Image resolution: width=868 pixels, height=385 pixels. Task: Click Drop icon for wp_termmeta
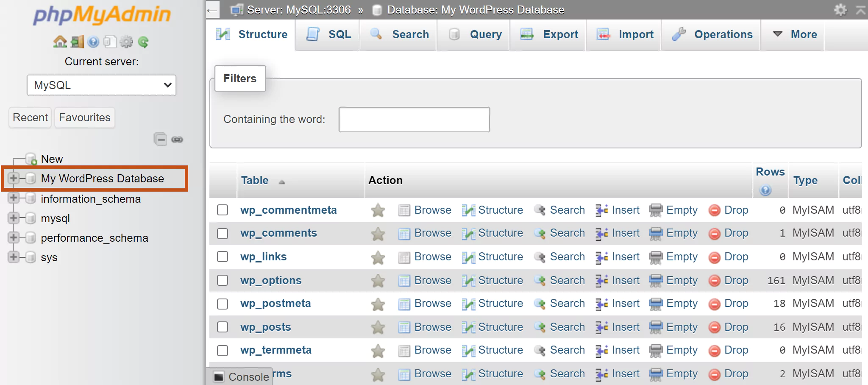point(715,351)
